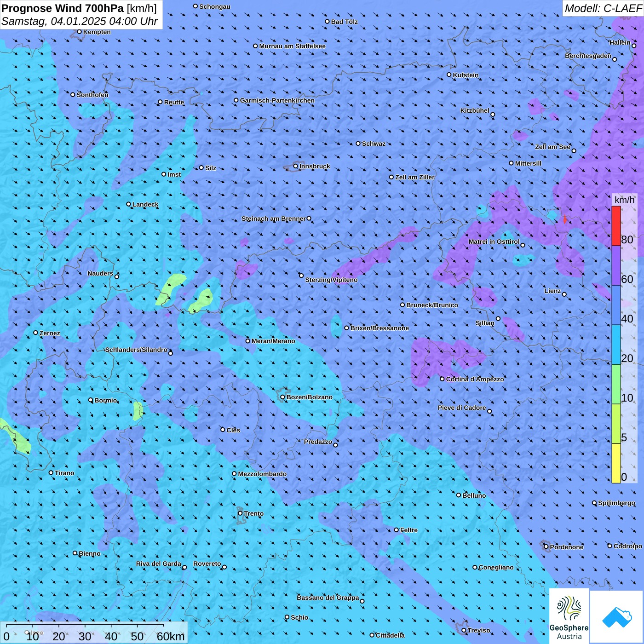644x644 pixels.
Task: Click the 'Predazzo' label
Action: [x=318, y=442]
